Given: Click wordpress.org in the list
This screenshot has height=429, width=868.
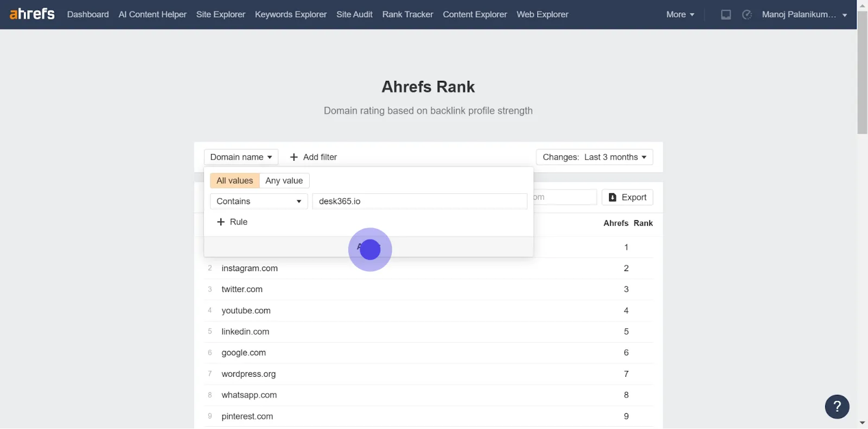Looking at the screenshot, I should (x=248, y=374).
